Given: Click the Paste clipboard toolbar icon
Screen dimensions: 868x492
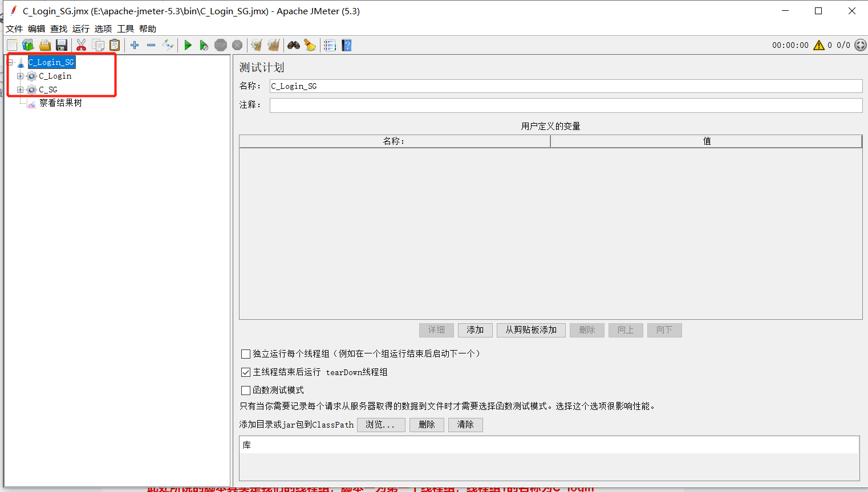Looking at the screenshot, I should pyautogui.click(x=114, y=45).
